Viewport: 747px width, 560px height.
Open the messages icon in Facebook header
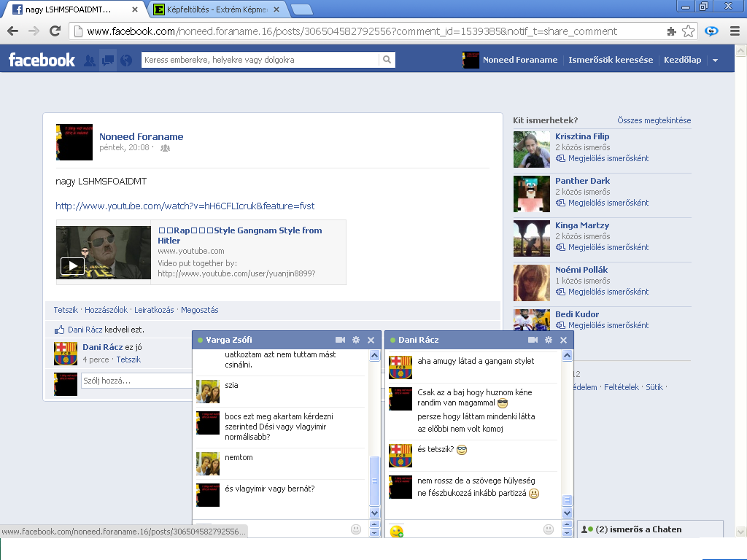(108, 61)
